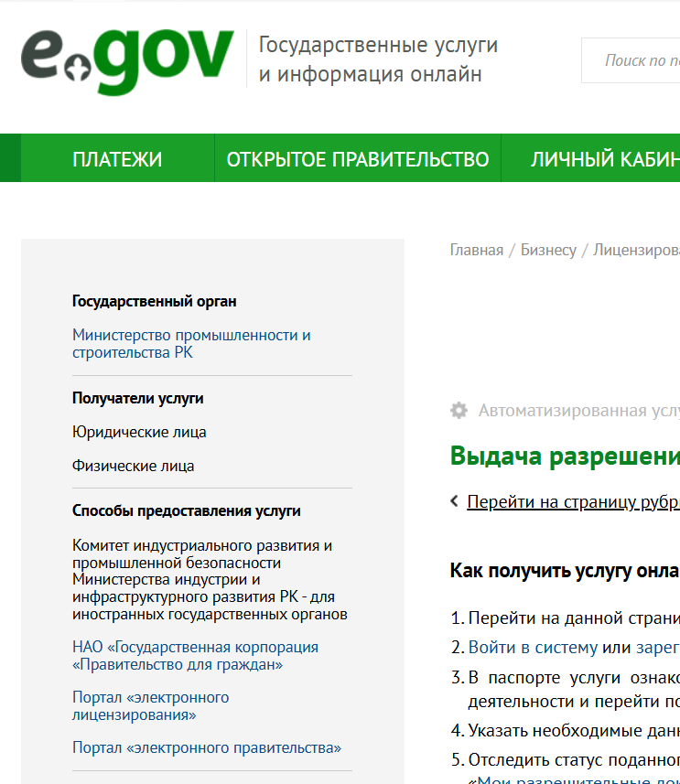Open the ПЛАТЕЖИ menu item
This screenshot has height=784, width=680.
coord(117,159)
